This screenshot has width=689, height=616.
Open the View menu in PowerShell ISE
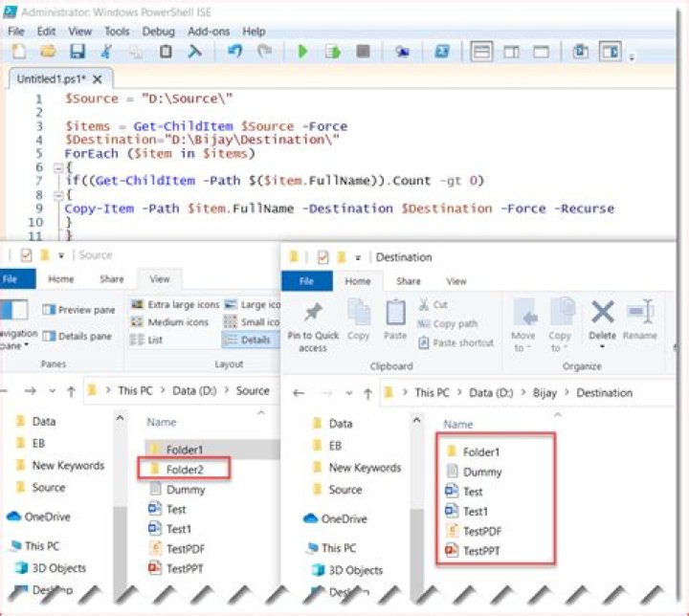80,32
